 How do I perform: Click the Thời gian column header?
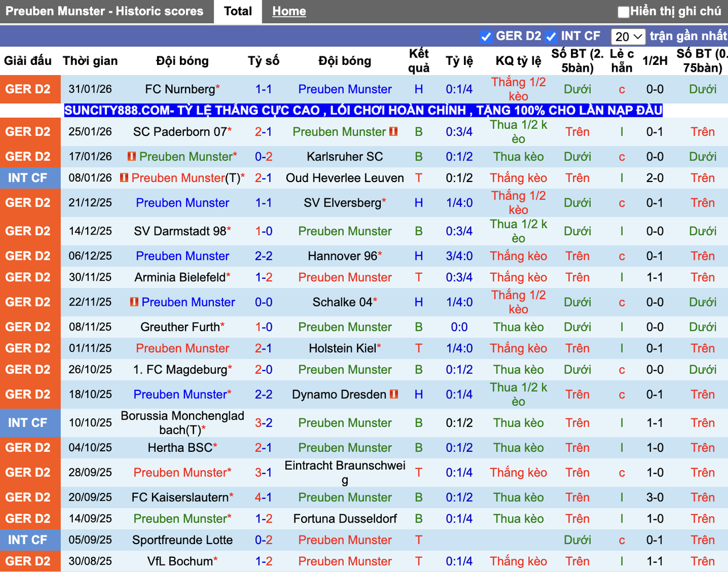pyautogui.click(x=90, y=61)
